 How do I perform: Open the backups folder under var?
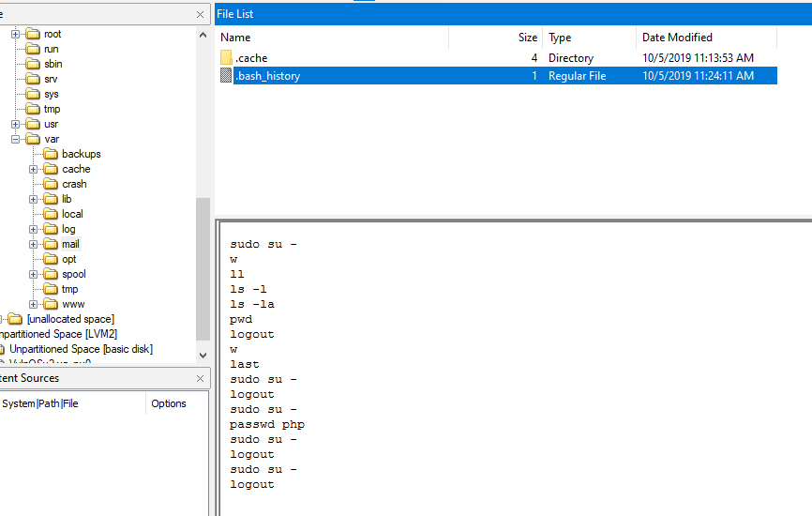pyautogui.click(x=81, y=154)
